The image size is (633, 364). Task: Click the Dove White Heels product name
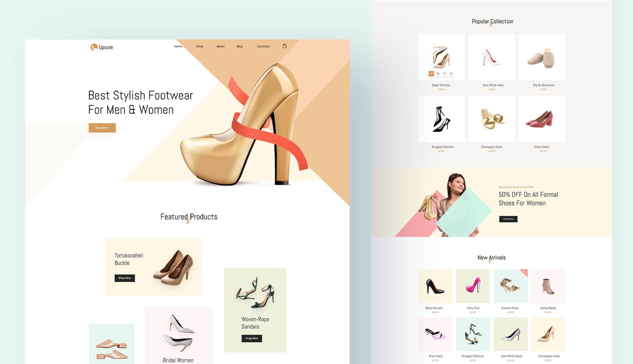click(x=491, y=85)
